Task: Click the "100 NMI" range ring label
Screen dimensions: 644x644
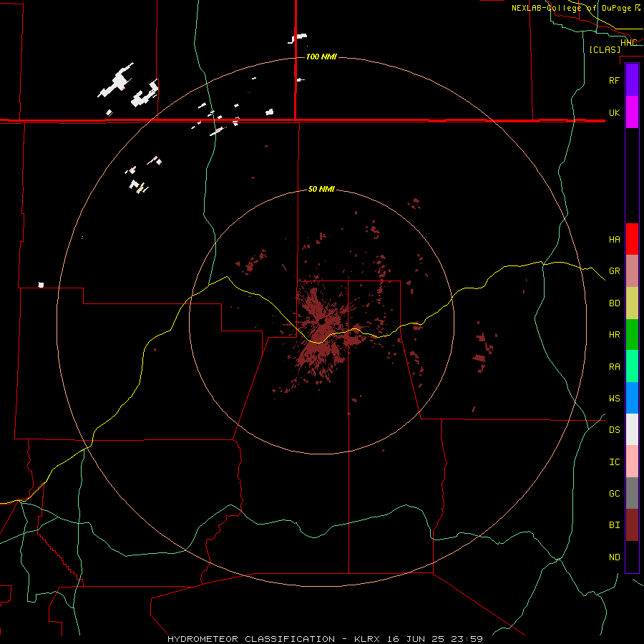Action: click(321, 57)
